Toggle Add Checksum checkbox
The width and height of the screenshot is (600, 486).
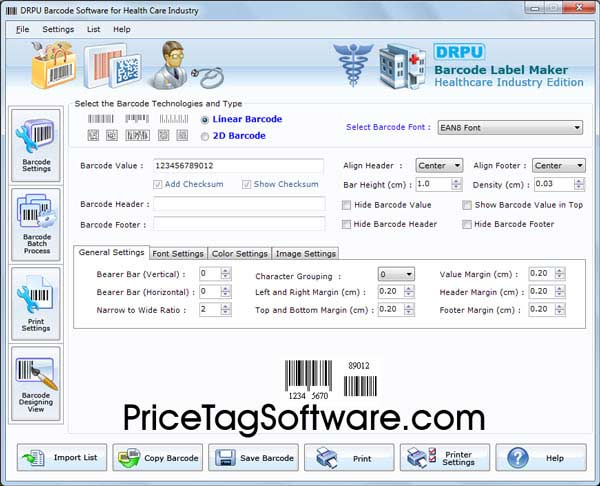coord(157,184)
